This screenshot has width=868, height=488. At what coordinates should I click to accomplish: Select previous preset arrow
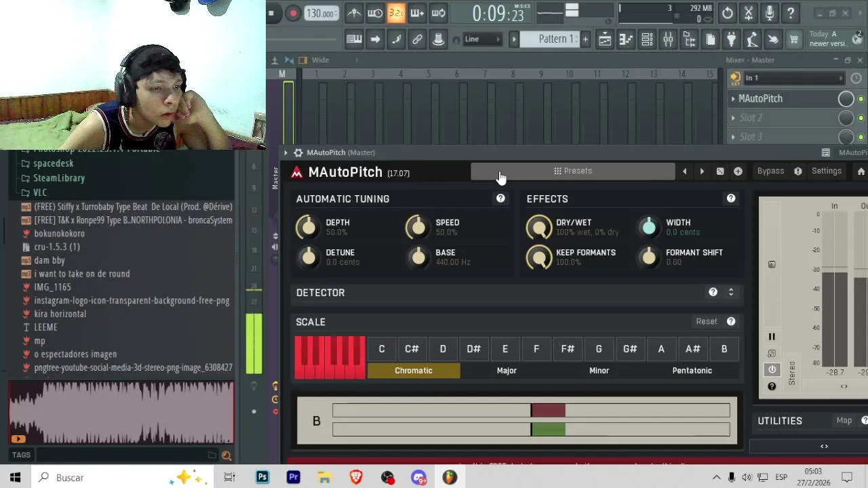pyautogui.click(x=684, y=171)
